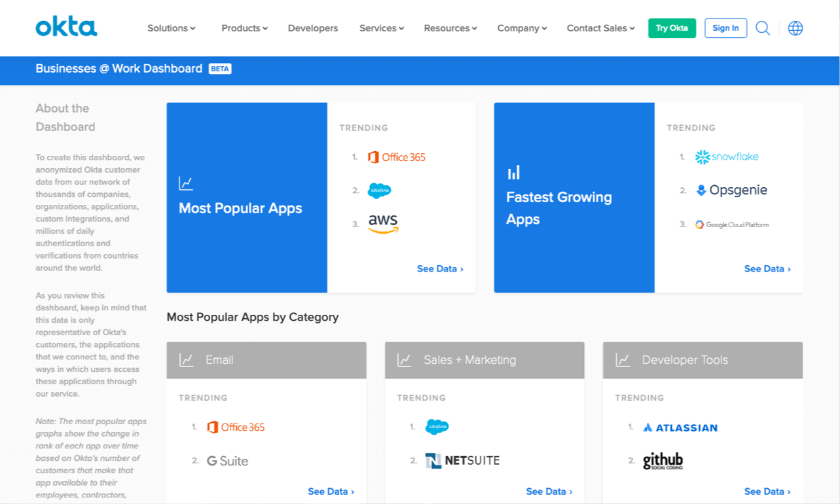
Task: Click TRENDING label in Email card
Action: [203, 398]
